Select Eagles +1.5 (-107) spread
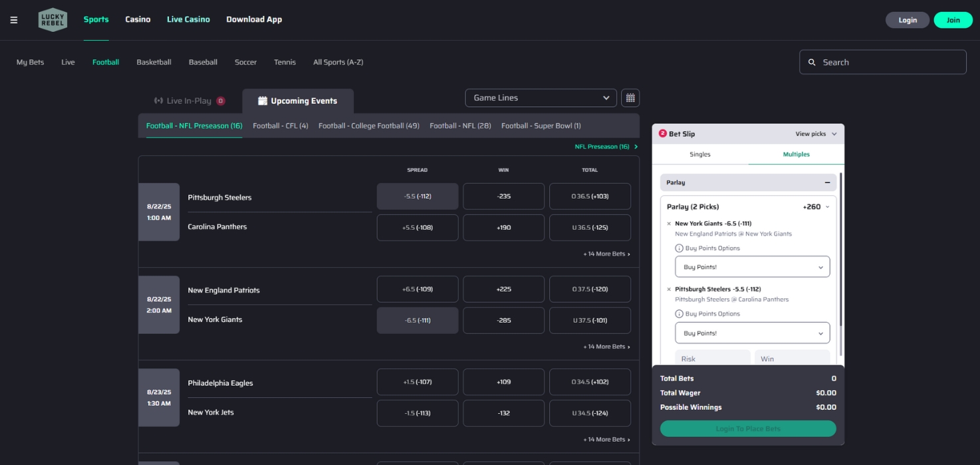Image resolution: width=980 pixels, height=465 pixels. point(418,382)
